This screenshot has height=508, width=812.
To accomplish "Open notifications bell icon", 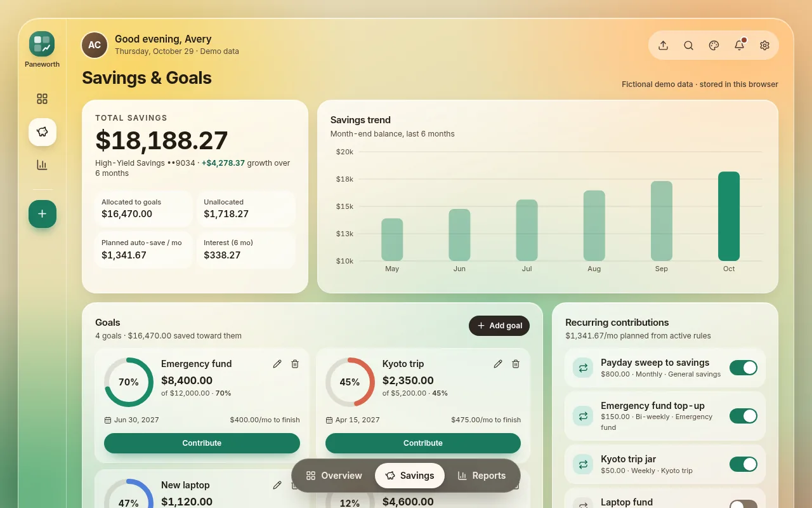I will [739, 45].
